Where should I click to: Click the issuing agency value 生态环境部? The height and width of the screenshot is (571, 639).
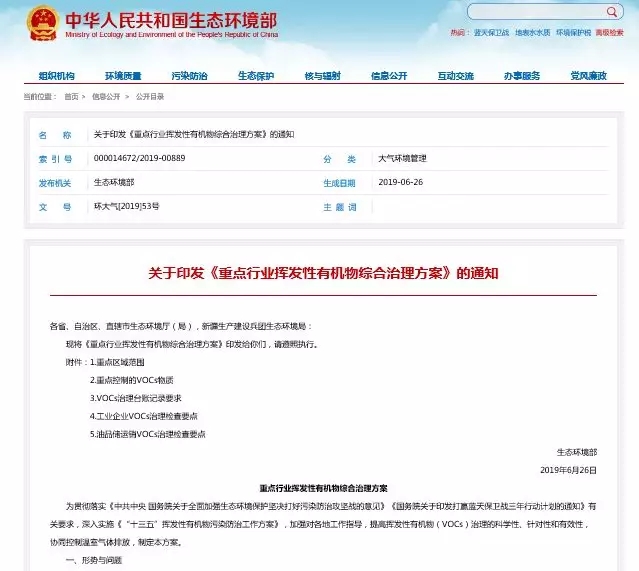114,182
